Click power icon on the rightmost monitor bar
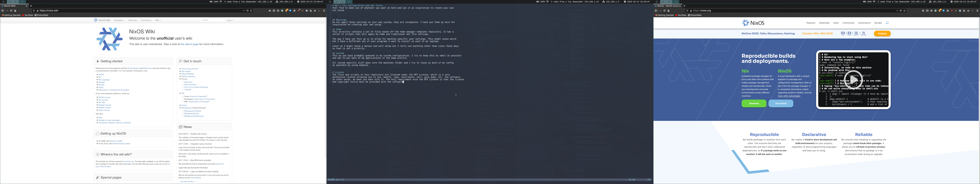Viewport: 980px width, 184px height. click(x=657, y=2)
